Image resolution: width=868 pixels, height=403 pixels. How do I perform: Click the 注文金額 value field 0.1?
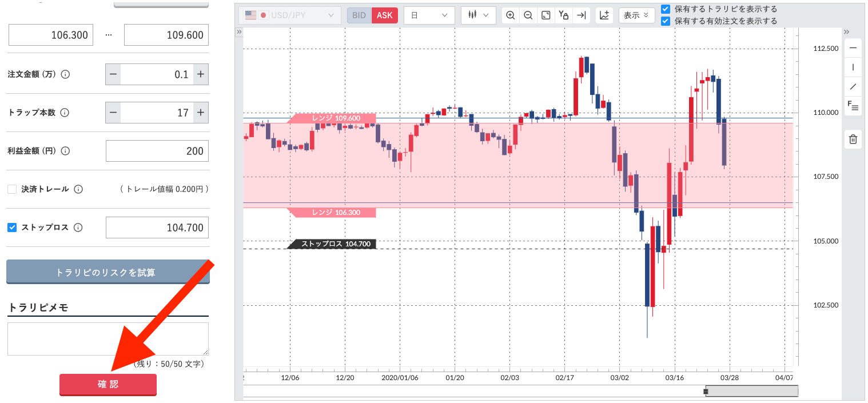[x=157, y=74]
